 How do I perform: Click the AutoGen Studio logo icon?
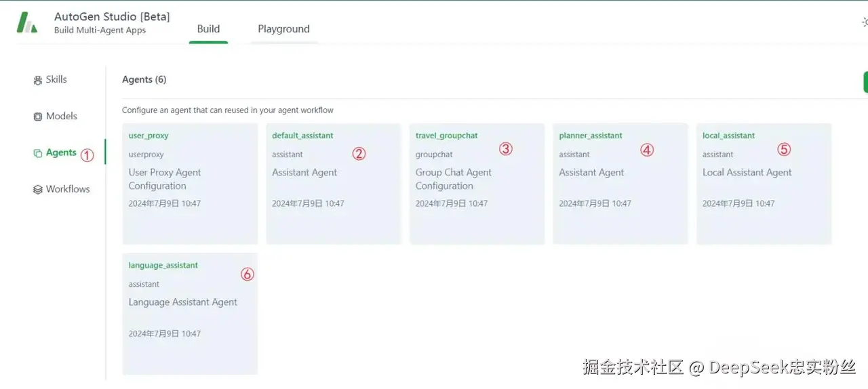(x=27, y=22)
